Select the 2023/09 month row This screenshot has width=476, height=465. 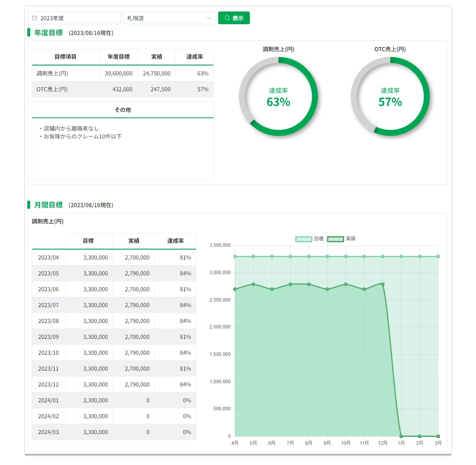point(114,337)
